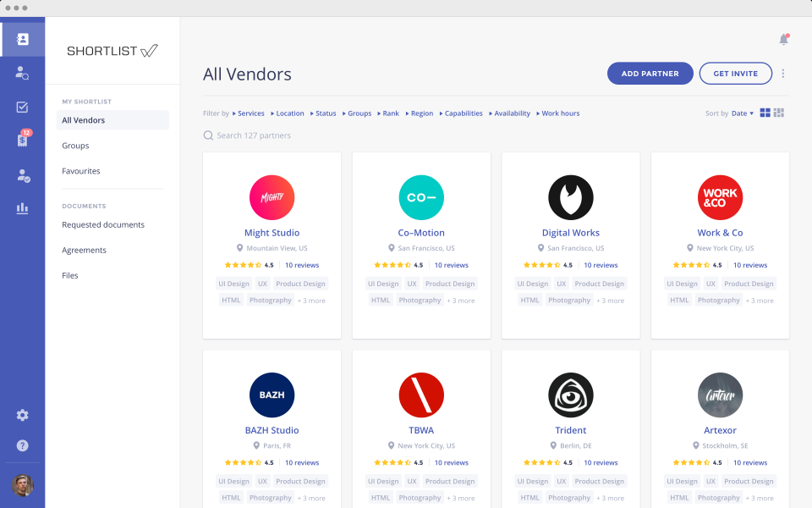812x508 pixels.
Task: Open the analytics bar chart sidebar icon
Action: 23,207
